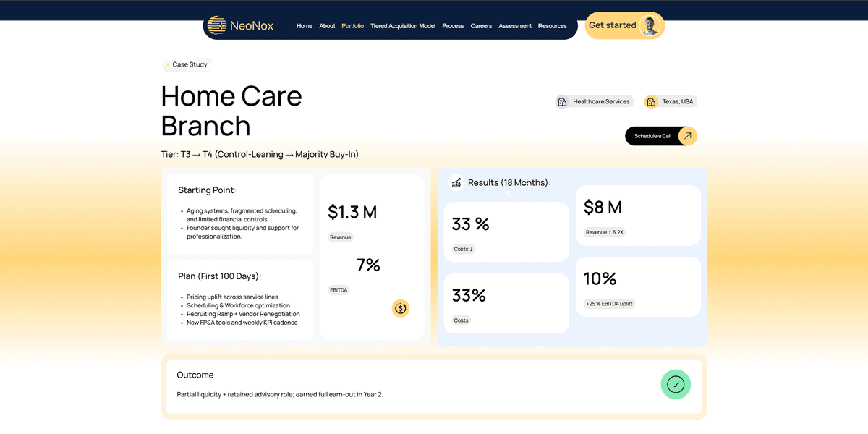Click the Case Study tag
The image size is (868, 434).
[187, 65]
